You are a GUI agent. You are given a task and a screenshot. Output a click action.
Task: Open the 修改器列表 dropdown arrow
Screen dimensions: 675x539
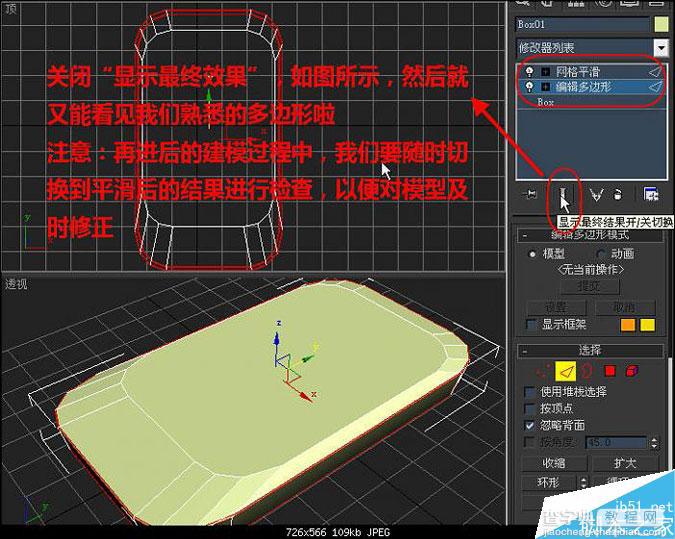(661, 47)
